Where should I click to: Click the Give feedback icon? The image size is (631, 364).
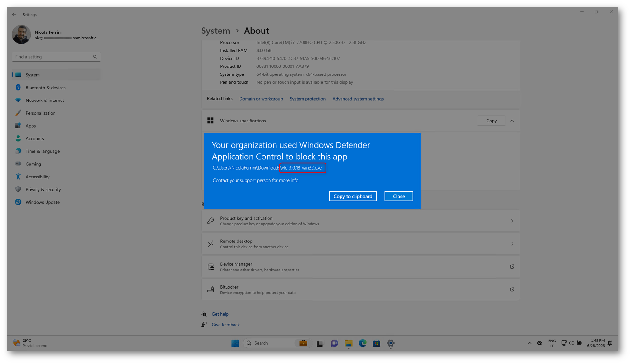tap(204, 325)
